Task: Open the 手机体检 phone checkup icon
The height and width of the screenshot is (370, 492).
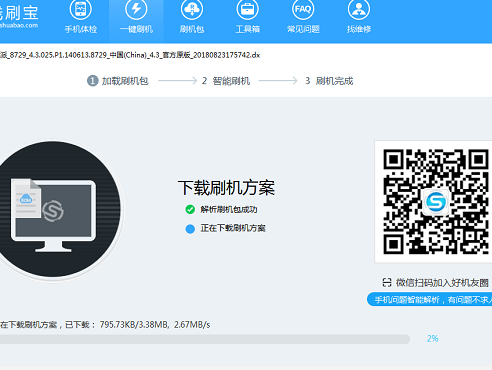Action: [x=81, y=9]
